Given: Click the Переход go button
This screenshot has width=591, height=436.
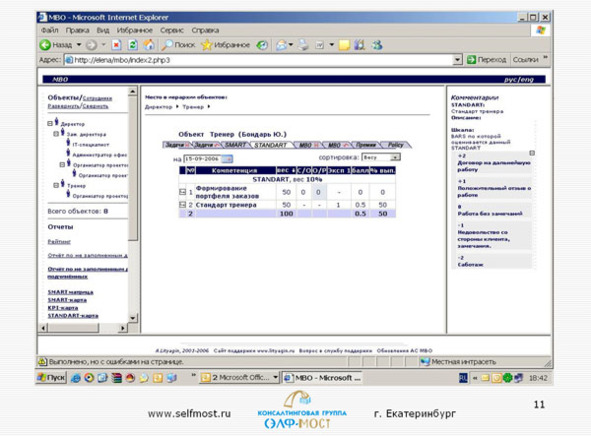Looking at the screenshot, I should pos(486,60).
